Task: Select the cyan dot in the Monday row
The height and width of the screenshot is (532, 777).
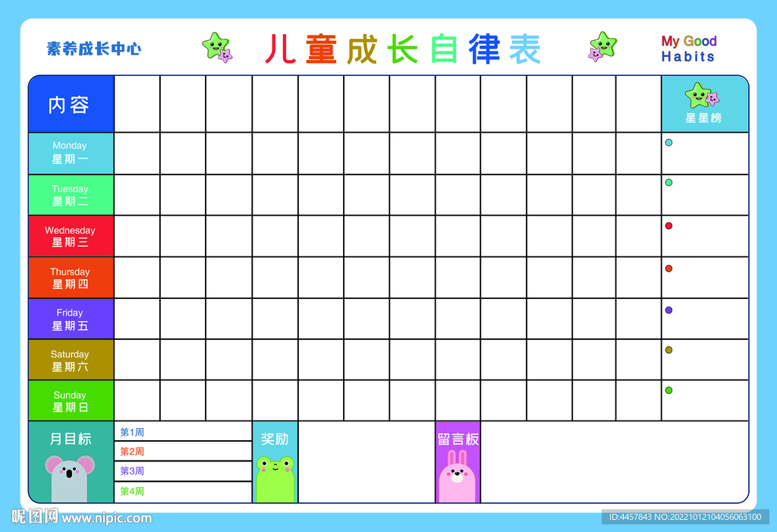Action: tap(668, 143)
